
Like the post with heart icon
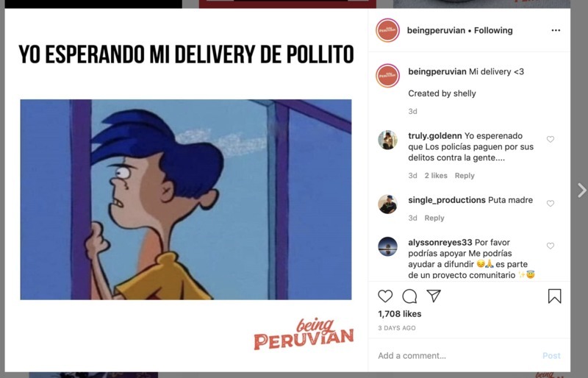click(x=385, y=296)
